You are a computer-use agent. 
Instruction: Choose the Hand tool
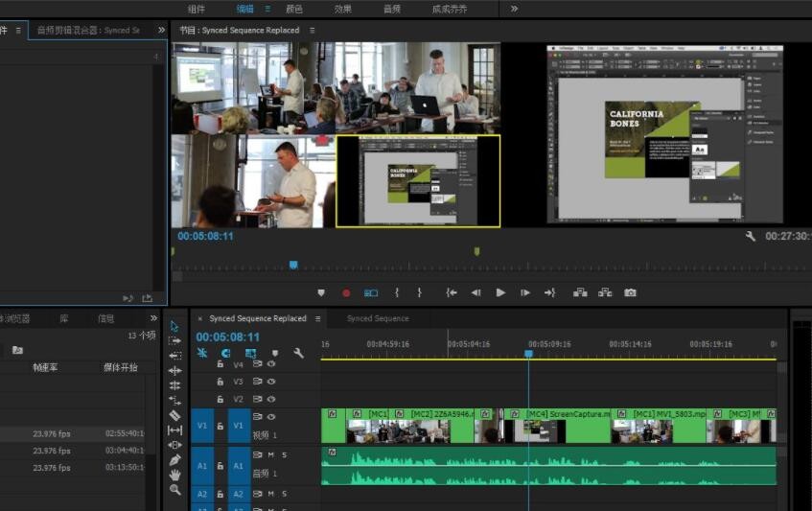click(174, 475)
